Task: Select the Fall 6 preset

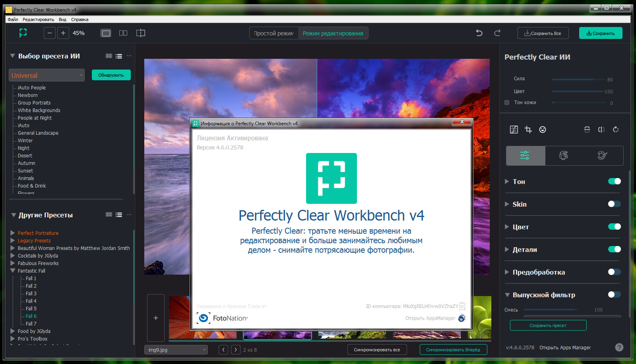Action: [31, 316]
